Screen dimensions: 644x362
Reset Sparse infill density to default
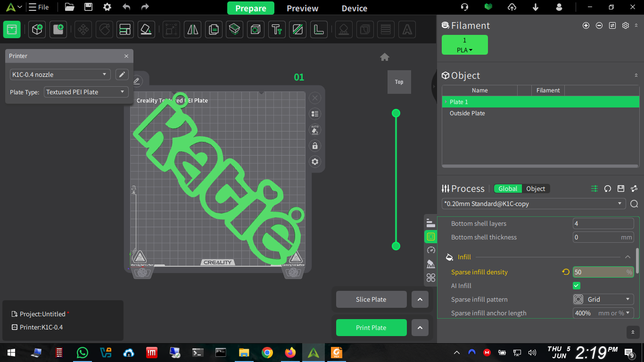pyautogui.click(x=566, y=272)
